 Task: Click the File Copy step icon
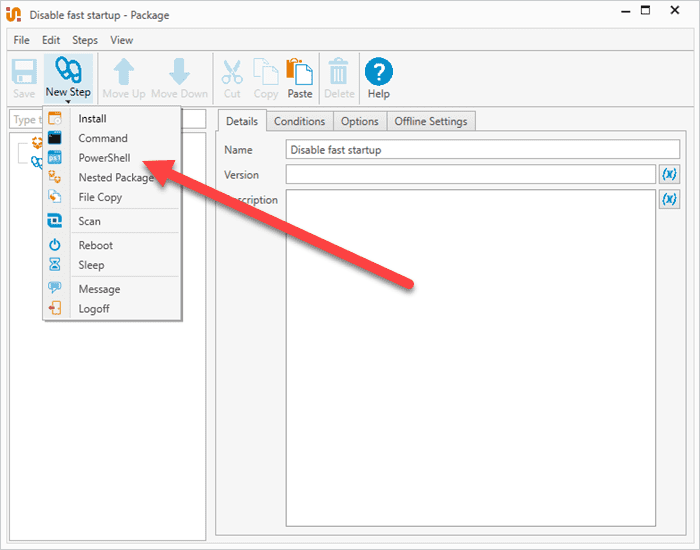click(54, 197)
